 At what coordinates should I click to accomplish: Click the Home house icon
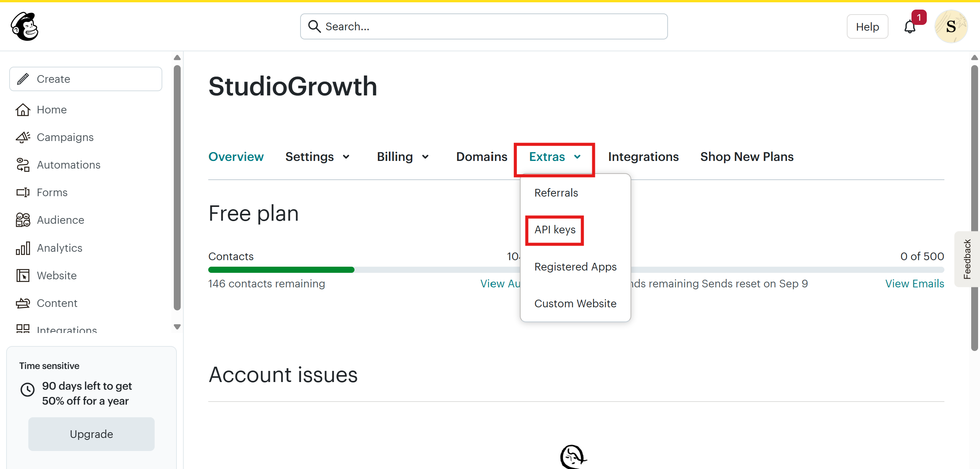(23, 110)
